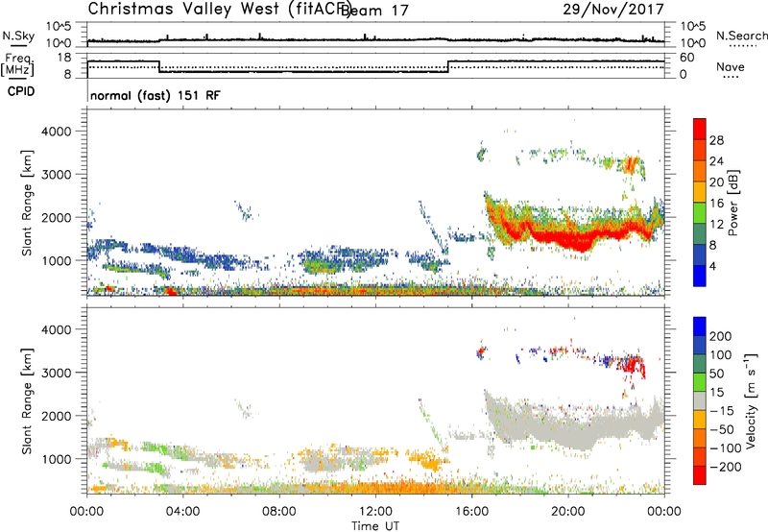The image size is (768, 532).
Task: Click the 24 label on Power colorbar
Action: tap(716, 161)
